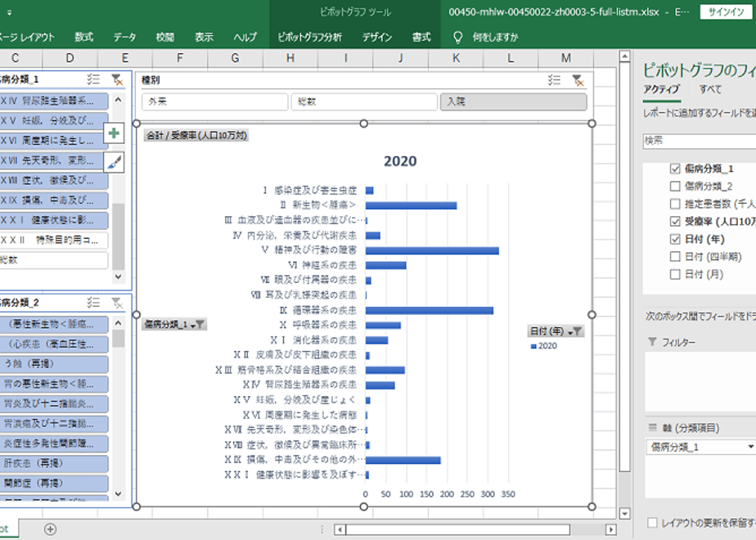
Task: Open ピボットグラフ分析 ribbon tab
Action: click(309, 37)
